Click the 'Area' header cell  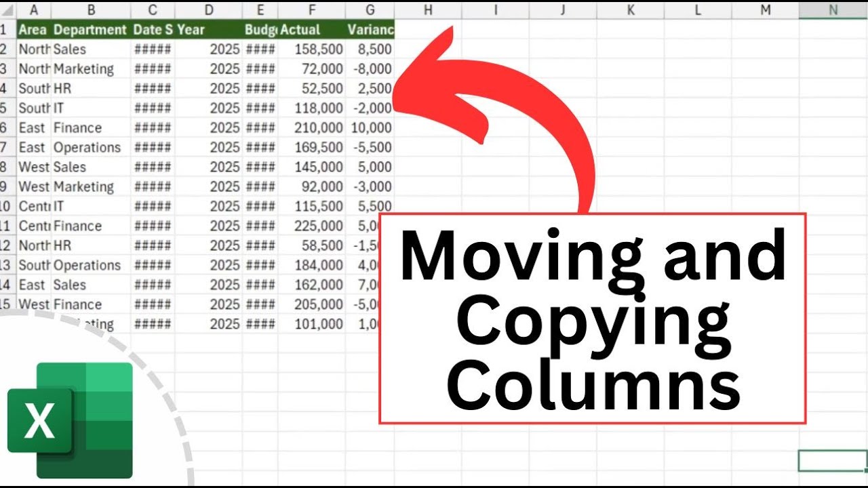point(34,29)
